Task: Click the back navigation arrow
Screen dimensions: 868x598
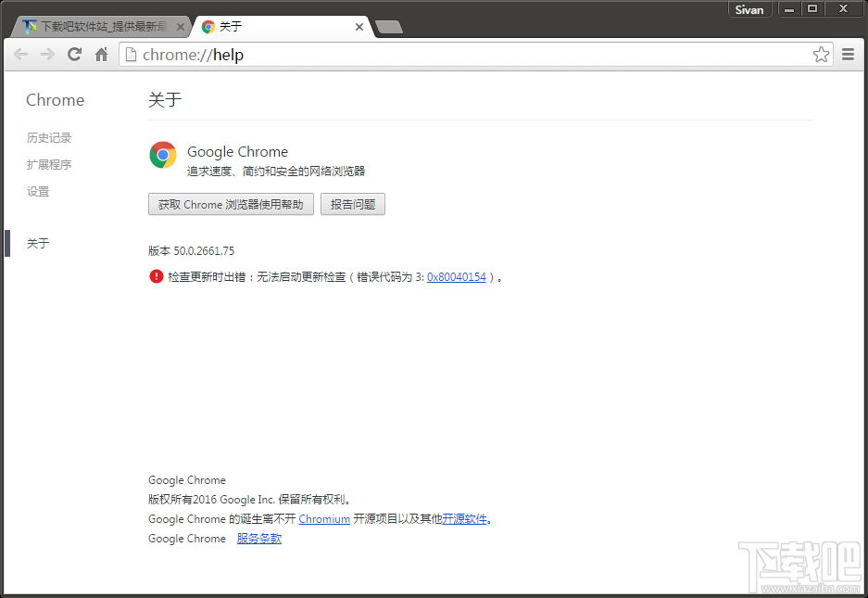Action: 20,55
